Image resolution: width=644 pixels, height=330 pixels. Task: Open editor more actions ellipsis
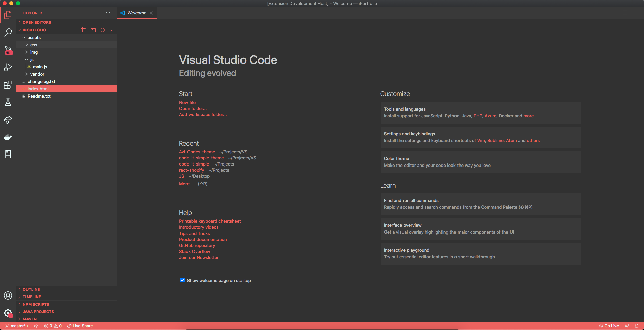[x=635, y=13]
